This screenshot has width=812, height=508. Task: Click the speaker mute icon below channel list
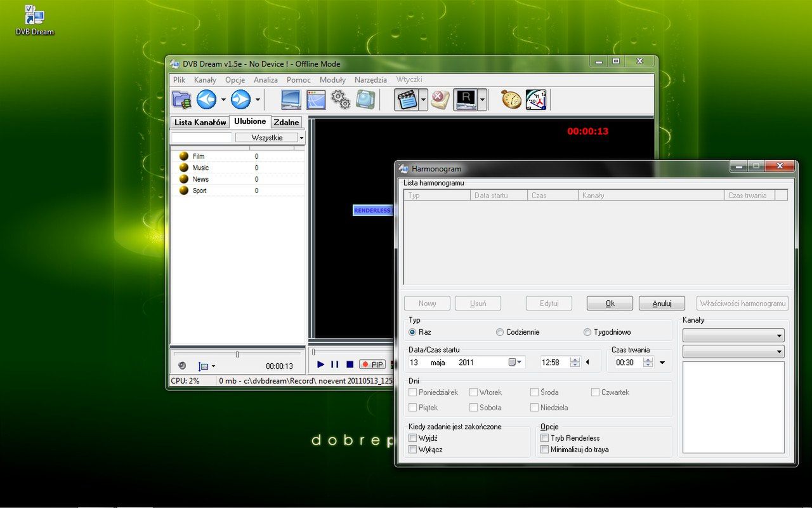[182, 366]
